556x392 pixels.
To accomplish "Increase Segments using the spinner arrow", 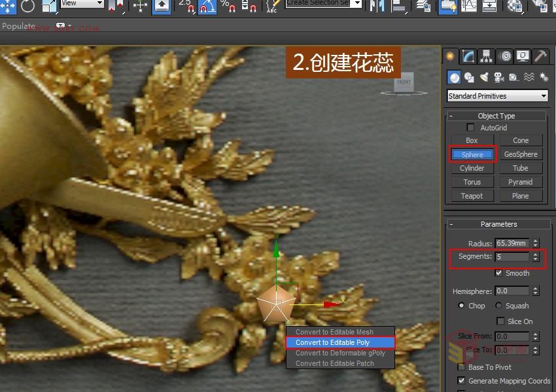I will point(536,254).
